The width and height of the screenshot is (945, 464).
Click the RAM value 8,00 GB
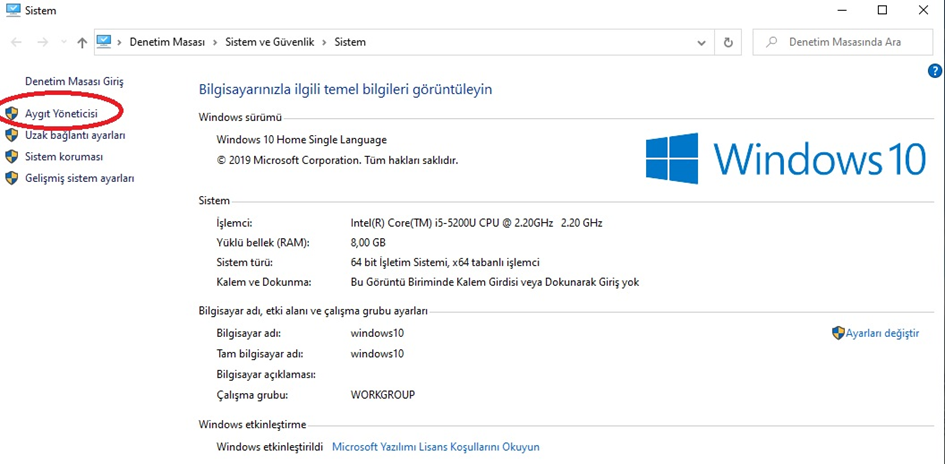pos(368,243)
